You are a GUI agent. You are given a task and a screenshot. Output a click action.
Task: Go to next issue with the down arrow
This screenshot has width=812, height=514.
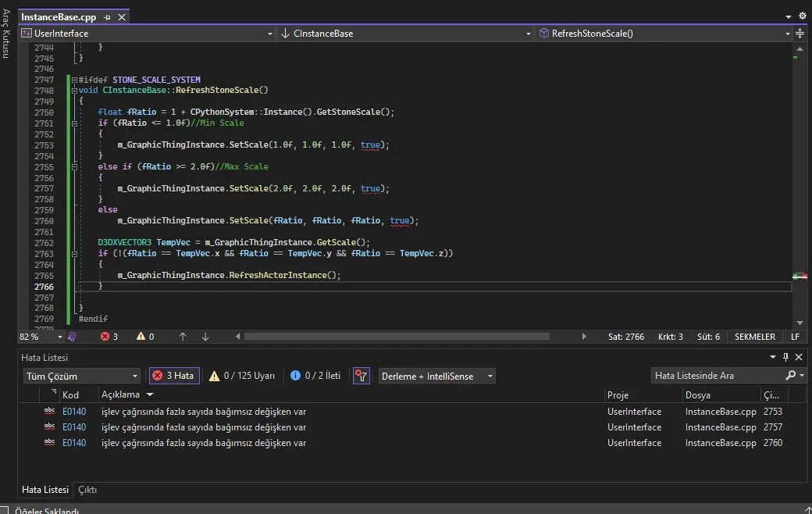click(x=205, y=337)
